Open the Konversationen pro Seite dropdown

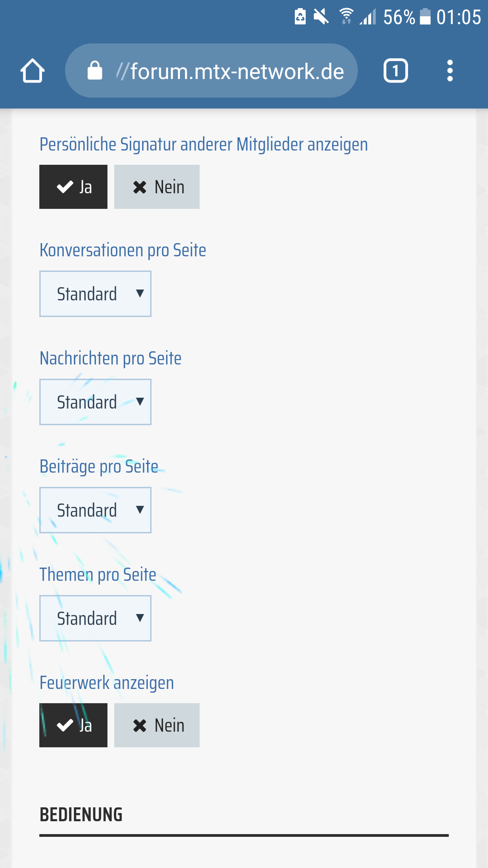(95, 294)
